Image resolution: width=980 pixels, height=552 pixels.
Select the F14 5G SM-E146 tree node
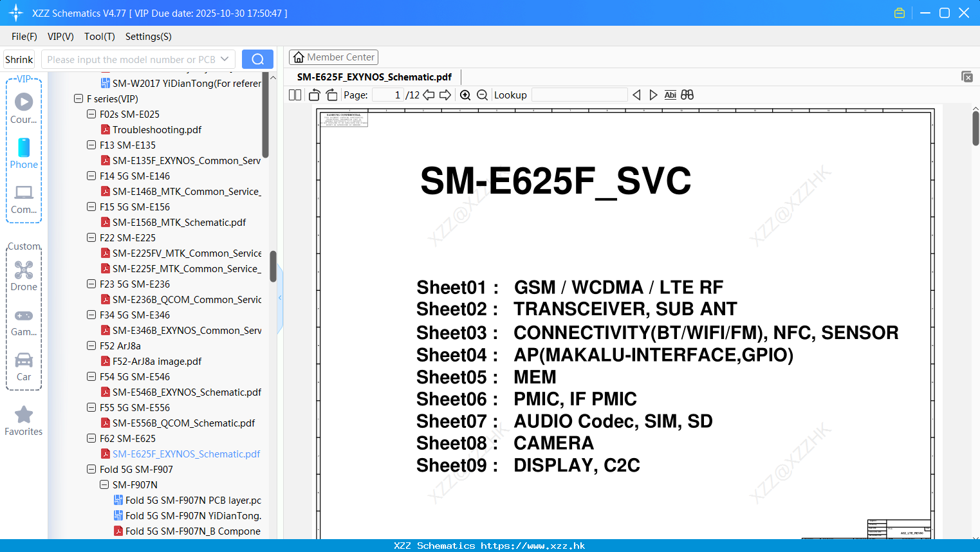pos(134,176)
